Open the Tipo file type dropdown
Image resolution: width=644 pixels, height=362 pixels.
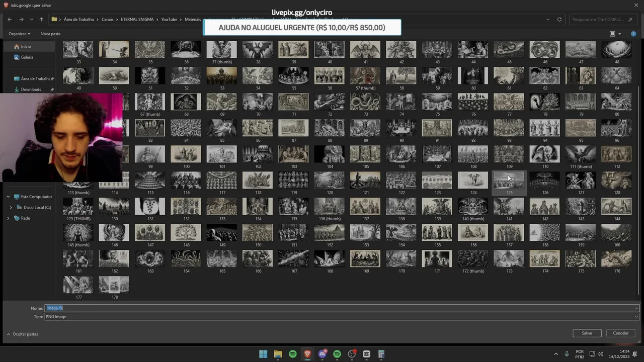342,317
